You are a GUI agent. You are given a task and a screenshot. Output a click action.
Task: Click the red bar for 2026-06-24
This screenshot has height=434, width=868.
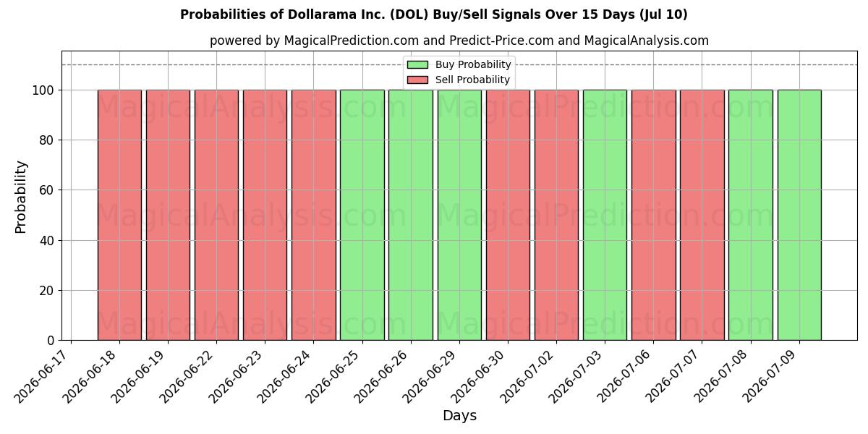pos(313,215)
